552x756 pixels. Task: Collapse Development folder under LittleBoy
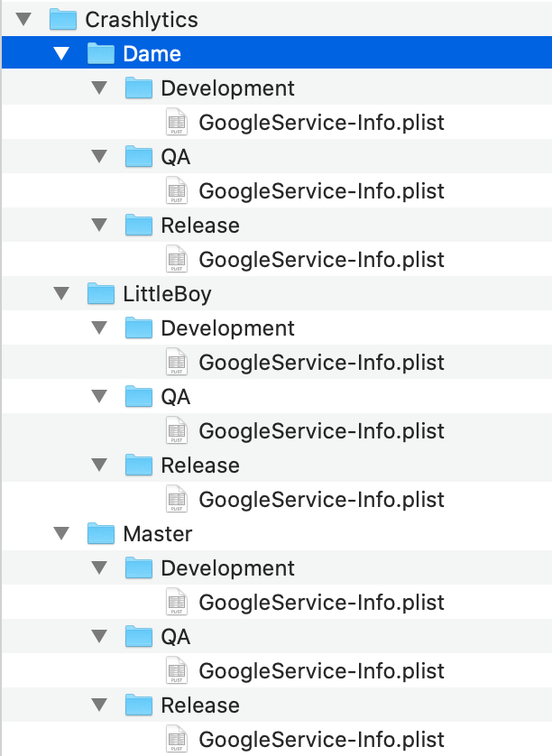[99, 327]
